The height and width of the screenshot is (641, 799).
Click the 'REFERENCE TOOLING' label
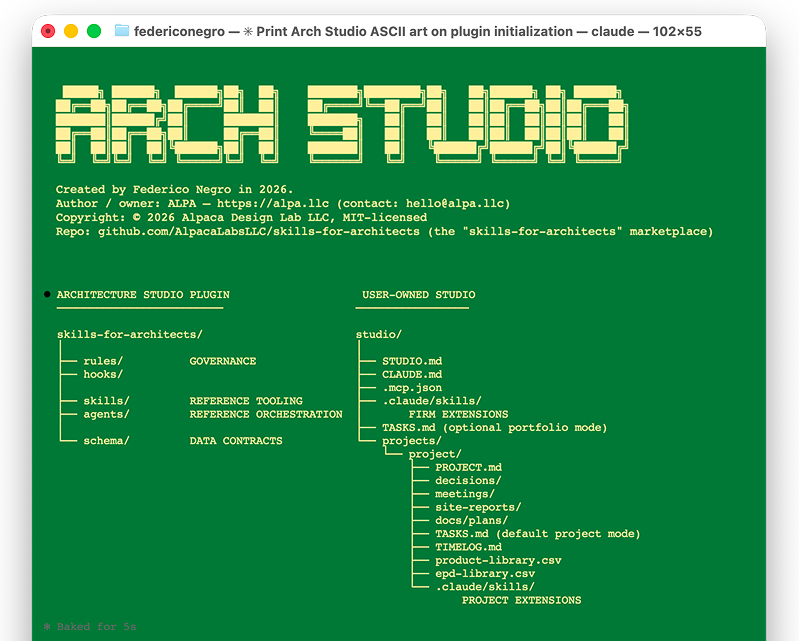point(246,401)
